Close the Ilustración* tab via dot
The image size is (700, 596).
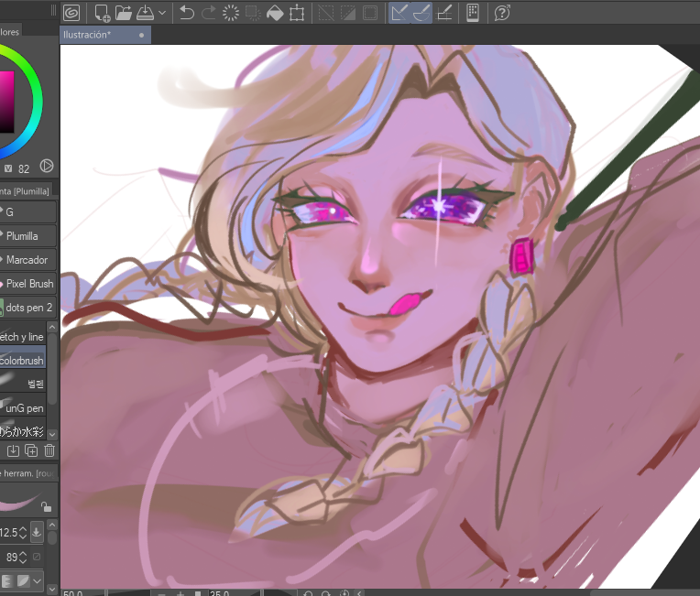[141, 35]
